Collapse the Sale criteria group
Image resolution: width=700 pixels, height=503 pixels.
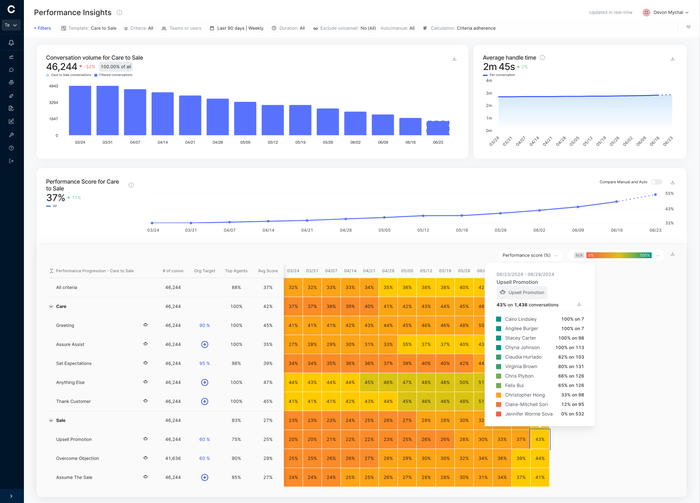click(x=50, y=420)
